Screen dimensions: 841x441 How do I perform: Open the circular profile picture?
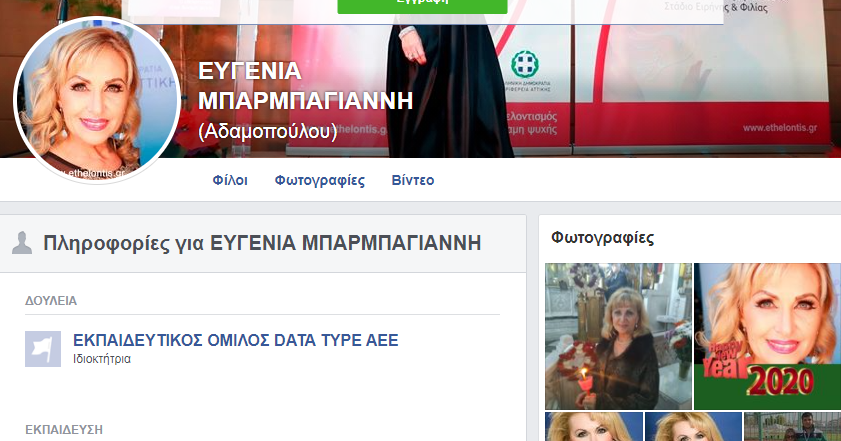click(x=97, y=100)
